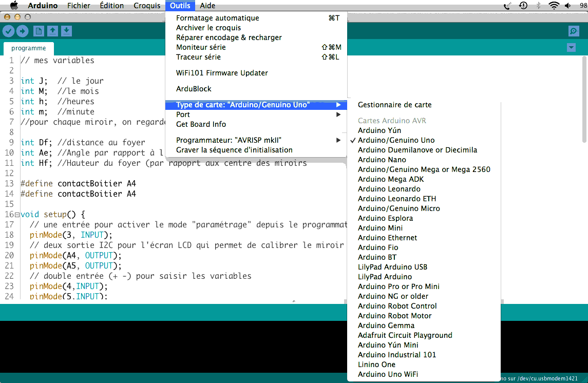Choose Arduino Leonardo board option

[389, 189]
